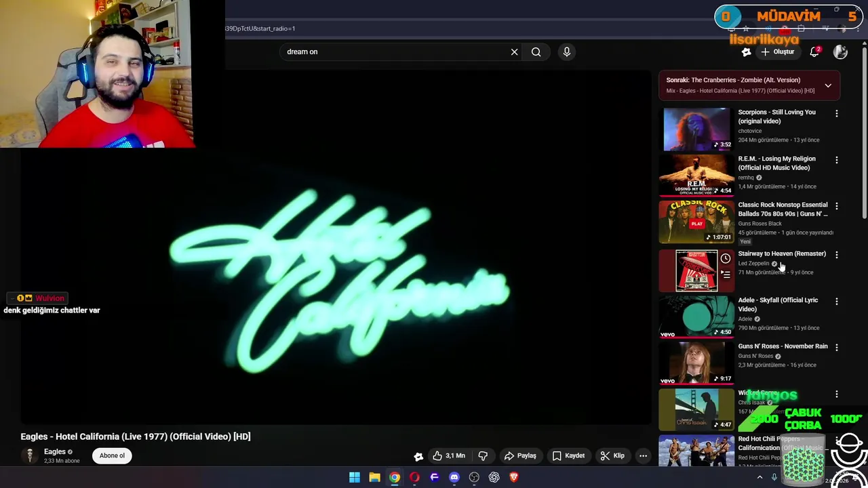Open Opera browser from the taskbar
Image resolution: width=868 pixels, height=488 pixels.
(414, 477)
